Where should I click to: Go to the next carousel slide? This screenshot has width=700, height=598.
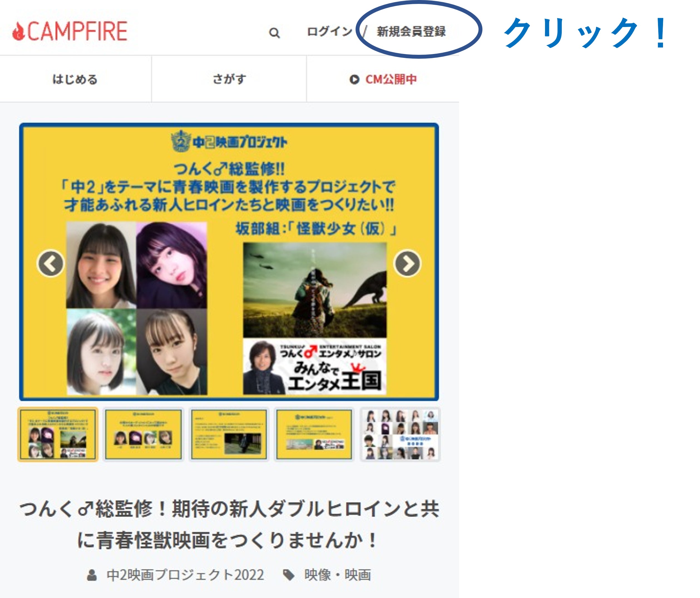[407, 264]
